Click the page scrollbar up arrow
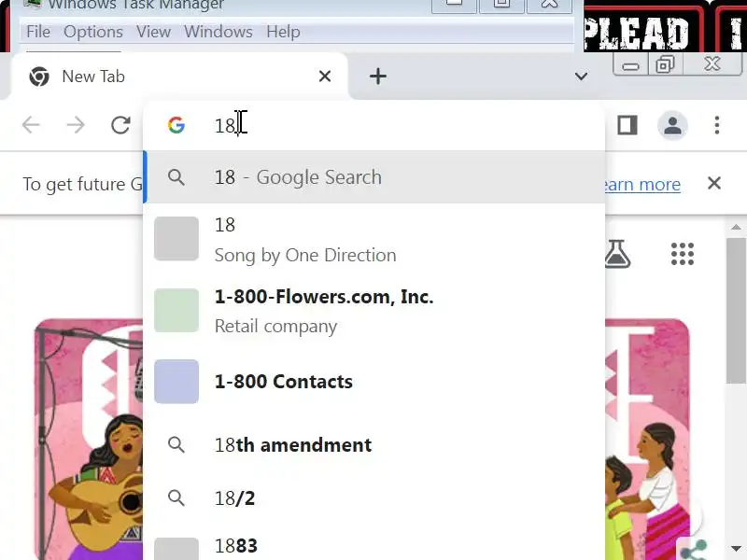Viewport: 747px width, 560px height. point(736,228)
